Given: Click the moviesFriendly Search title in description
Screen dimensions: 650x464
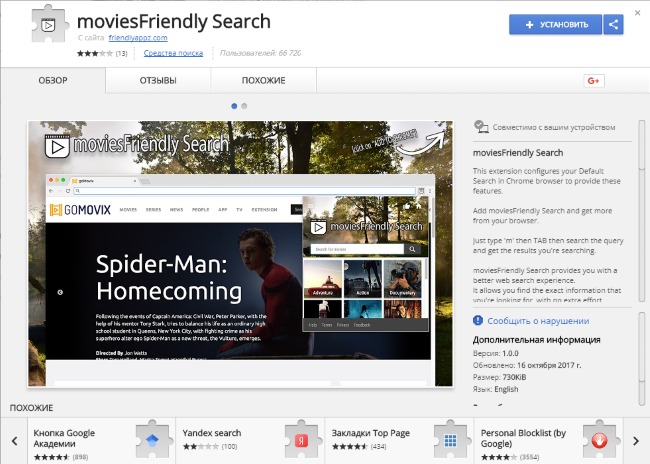Looking at the screenshot, I should click(x=518, y=153).
